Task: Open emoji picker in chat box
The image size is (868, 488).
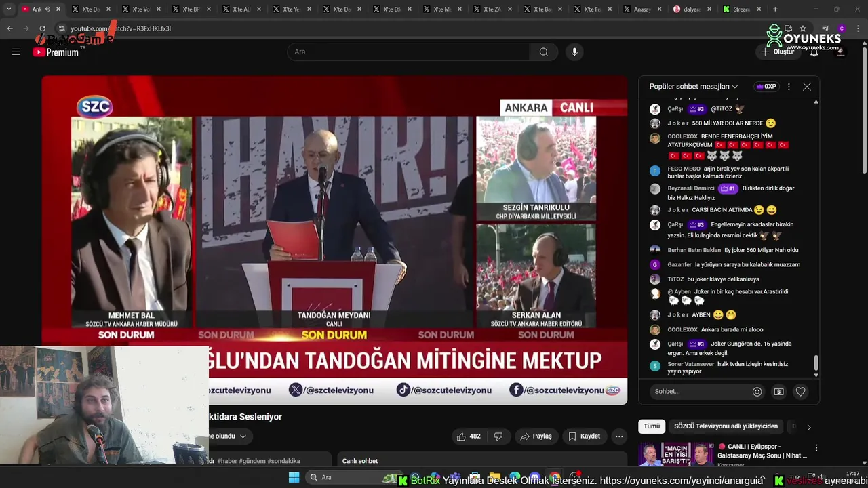Action: (757, 391)
